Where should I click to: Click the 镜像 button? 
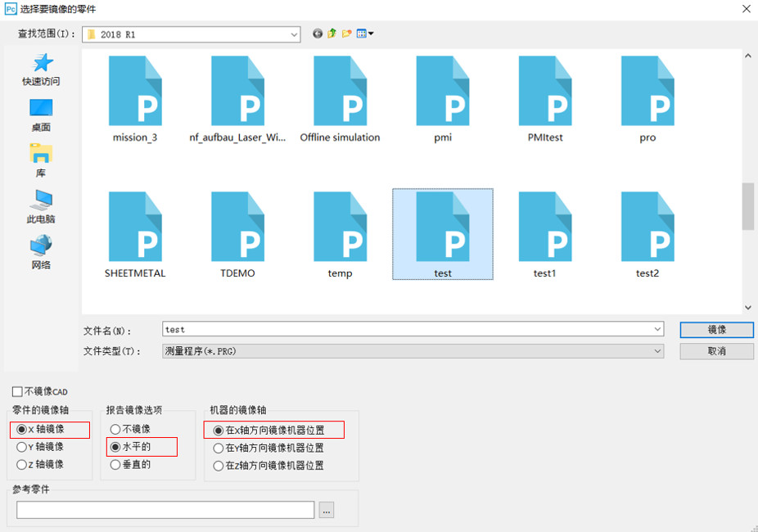point(716,329)
